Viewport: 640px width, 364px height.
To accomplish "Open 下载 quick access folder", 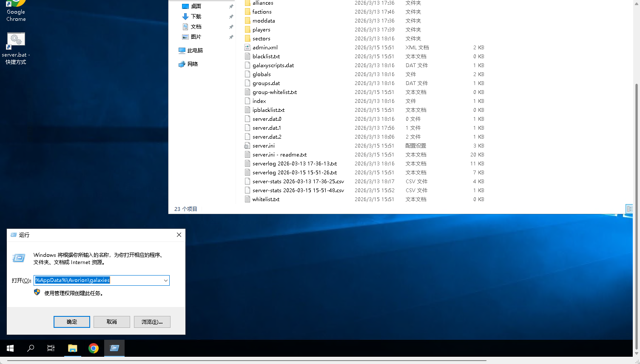I will pyautogui.click(x=196, y=17).
